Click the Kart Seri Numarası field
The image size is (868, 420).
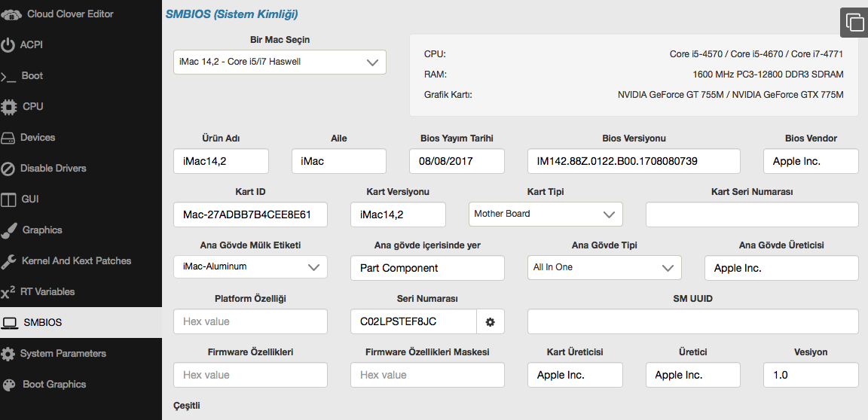(x=751, y=215)
